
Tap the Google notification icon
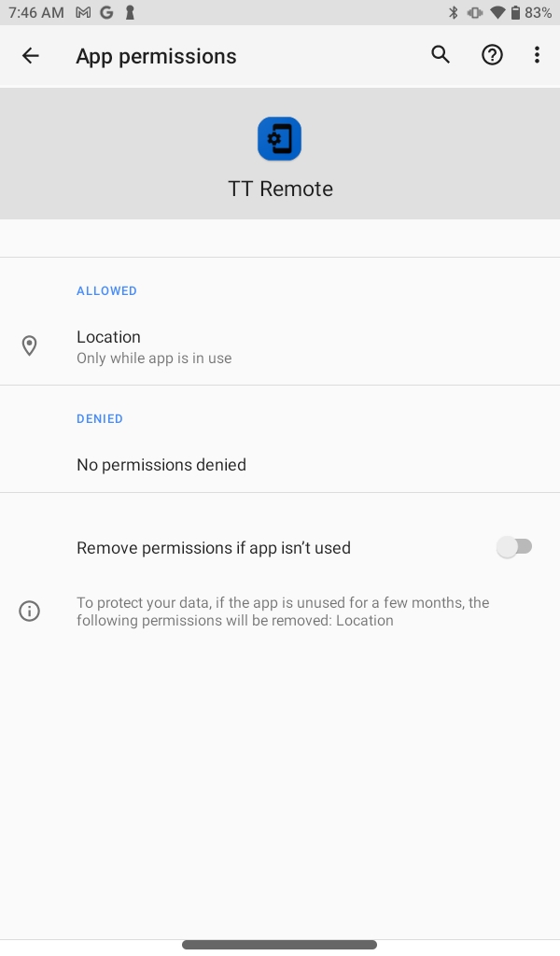(x=106, y=12)
